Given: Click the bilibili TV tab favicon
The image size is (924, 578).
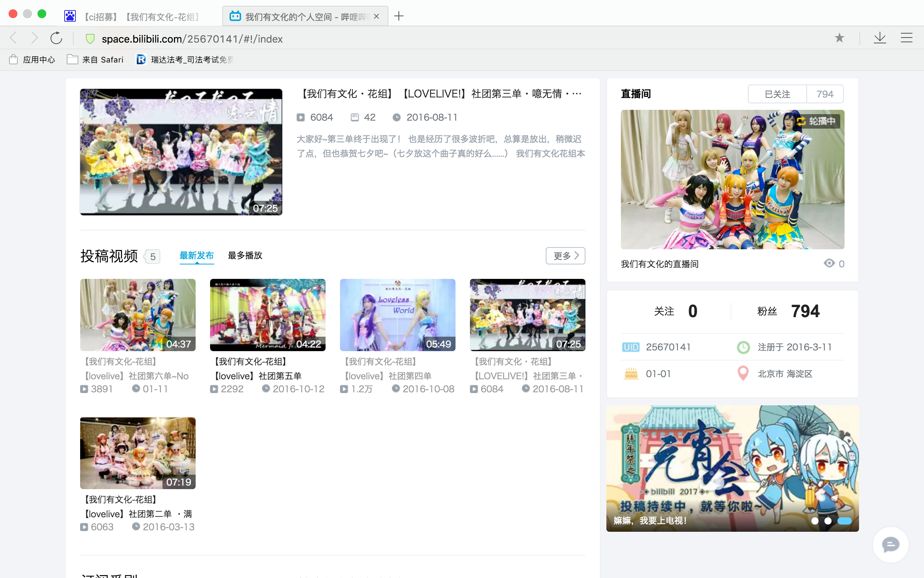Looking at the screenshot, I should [235, 16].
